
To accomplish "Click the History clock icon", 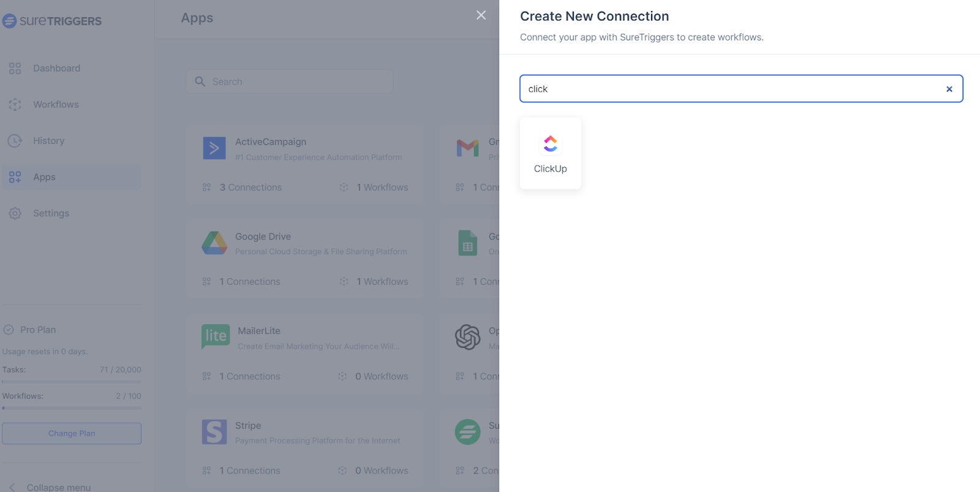I will tap(15, 140).
